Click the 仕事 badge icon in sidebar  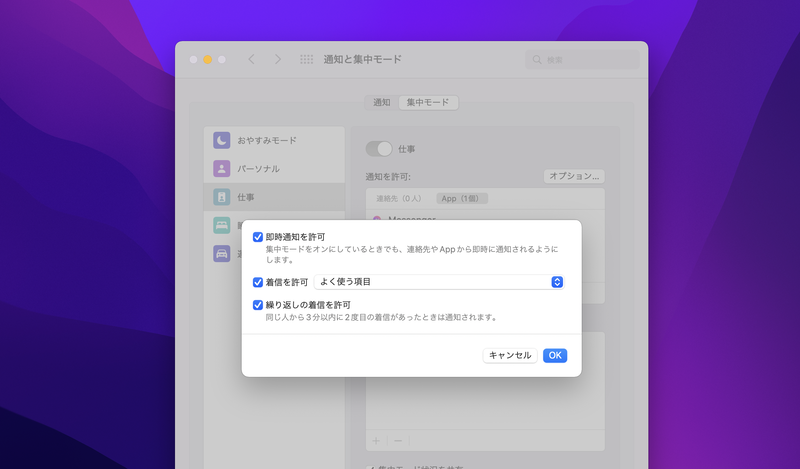pyautogui.click(x=221, y=197)
